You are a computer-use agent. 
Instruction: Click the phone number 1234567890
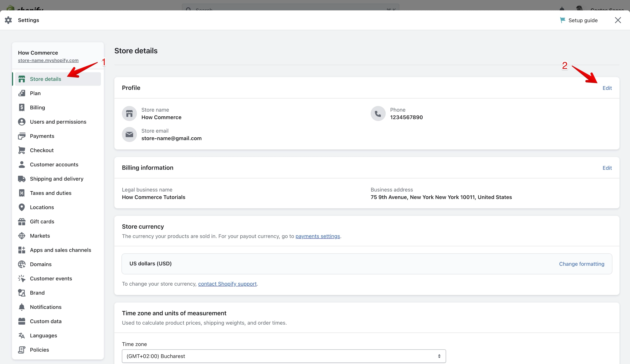[406, 117]
